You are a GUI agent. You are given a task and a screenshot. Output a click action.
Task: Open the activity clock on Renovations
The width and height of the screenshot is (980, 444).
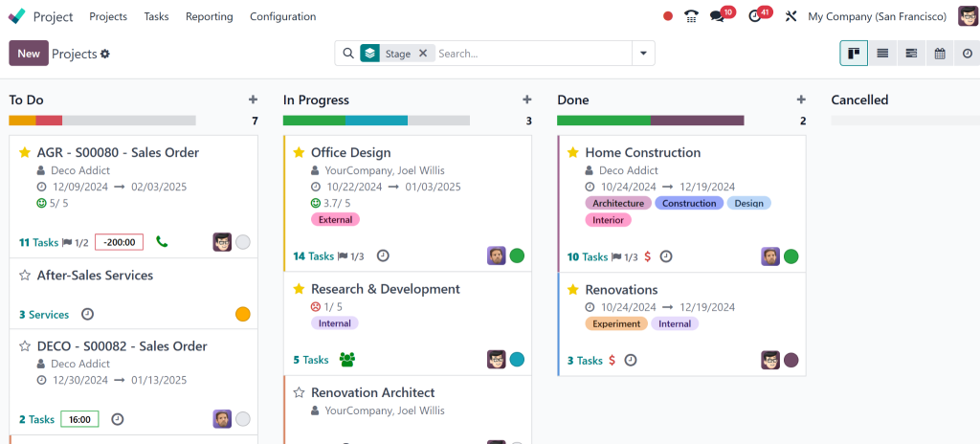631,360
